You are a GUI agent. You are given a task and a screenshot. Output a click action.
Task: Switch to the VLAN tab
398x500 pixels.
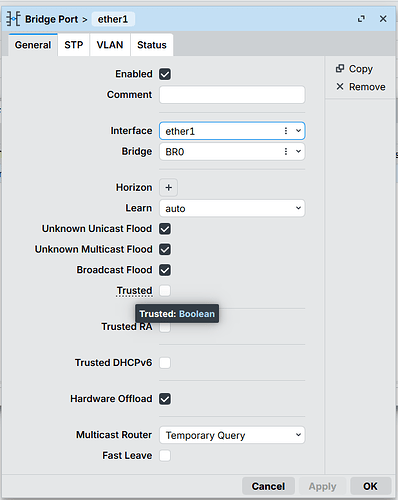[110, 45]
